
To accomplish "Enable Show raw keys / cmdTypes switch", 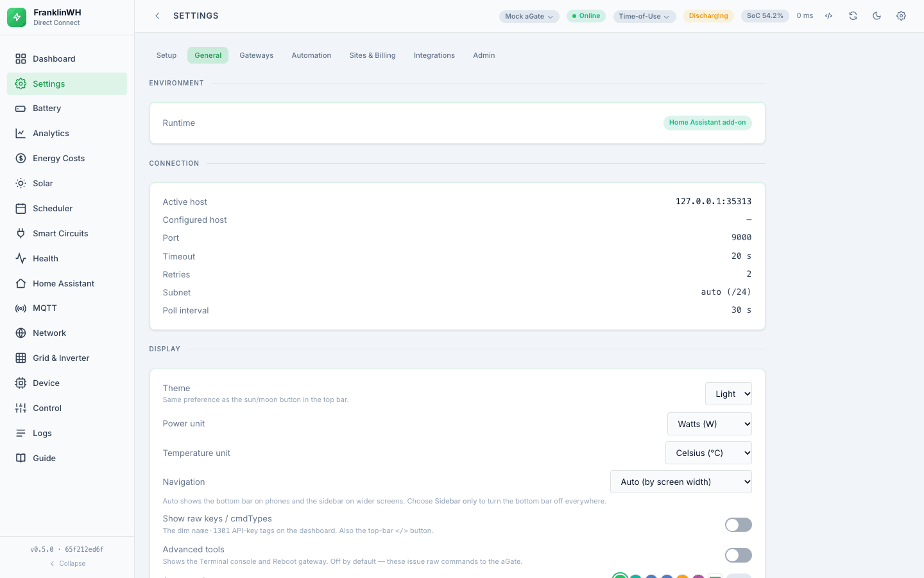I will click(738, 525).
